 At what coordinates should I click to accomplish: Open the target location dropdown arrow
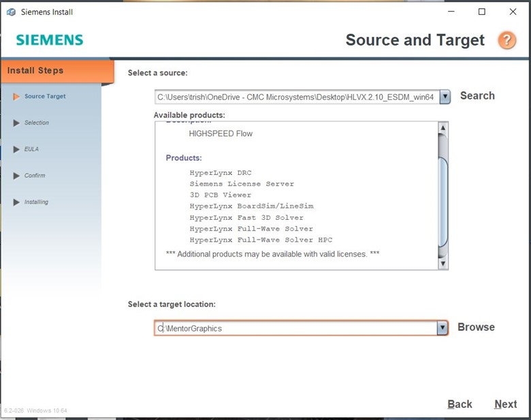click(x=442, y=328)
